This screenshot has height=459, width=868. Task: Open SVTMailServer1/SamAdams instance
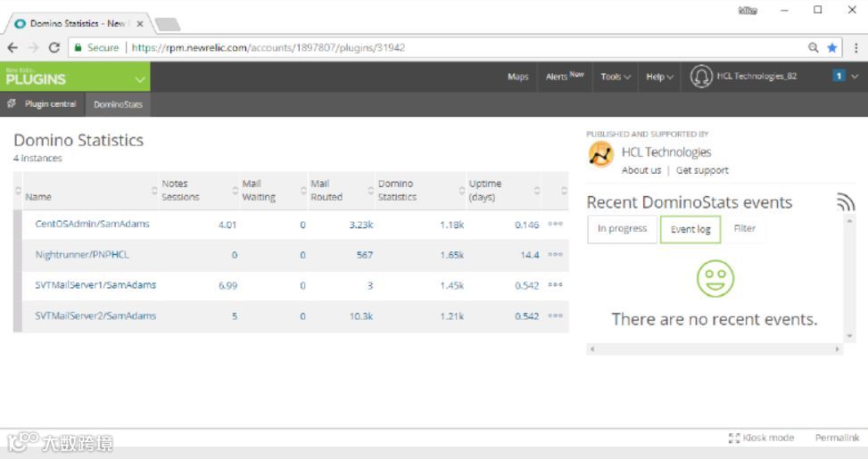pyautogui.click(x=95, y=285)
